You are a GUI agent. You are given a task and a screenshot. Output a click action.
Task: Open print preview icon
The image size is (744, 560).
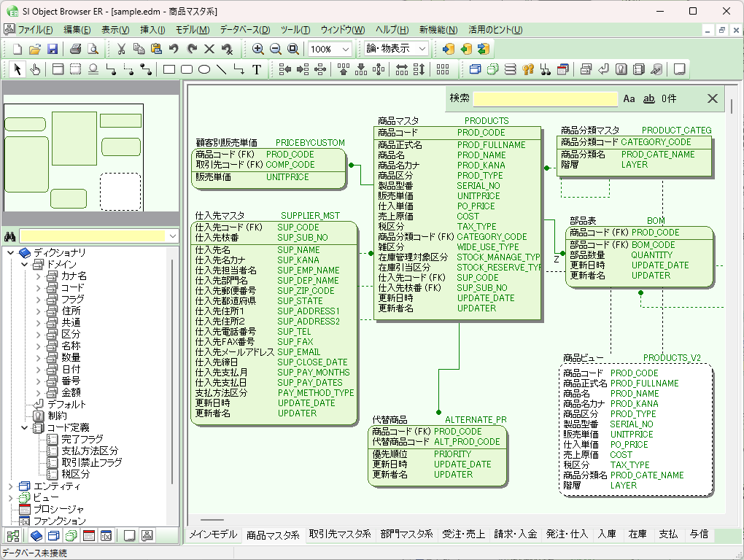(x=93, y=49)
